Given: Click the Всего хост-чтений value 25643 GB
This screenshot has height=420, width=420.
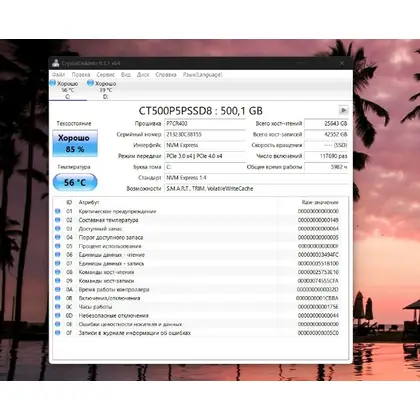Looking at the screenshot, I should tap(327, 124).
